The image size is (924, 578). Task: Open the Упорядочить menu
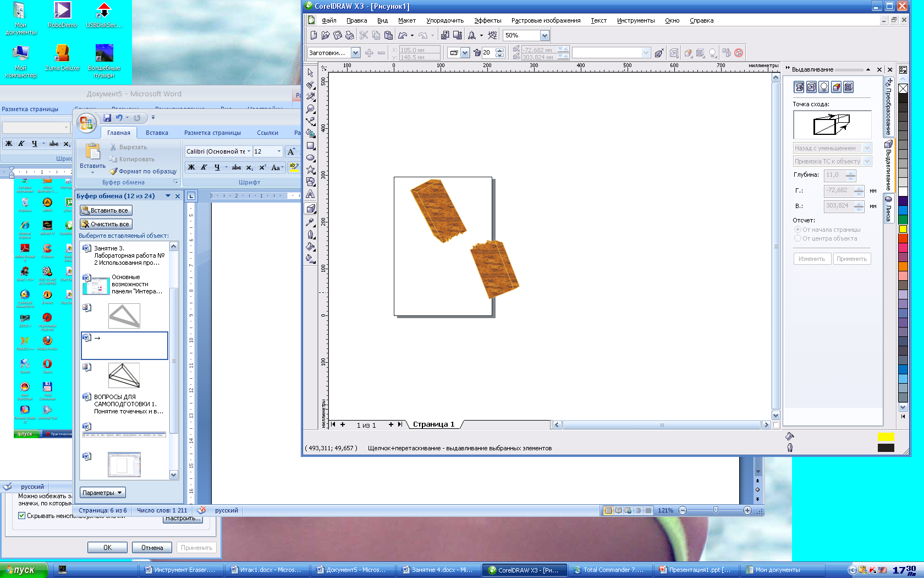(x=445, y=20)
